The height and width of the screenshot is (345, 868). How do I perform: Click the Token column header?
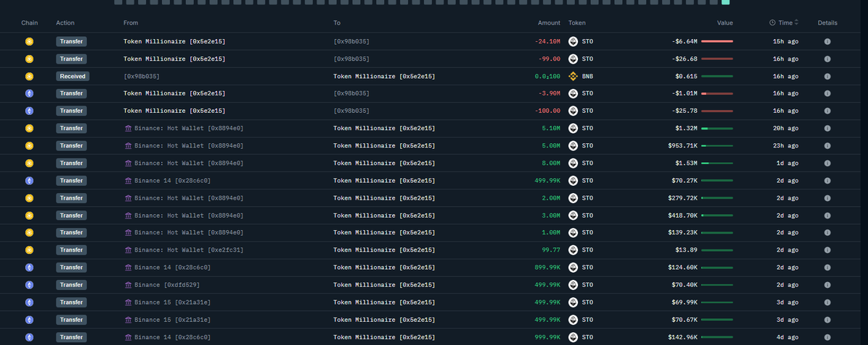click(x=577, y=23)
